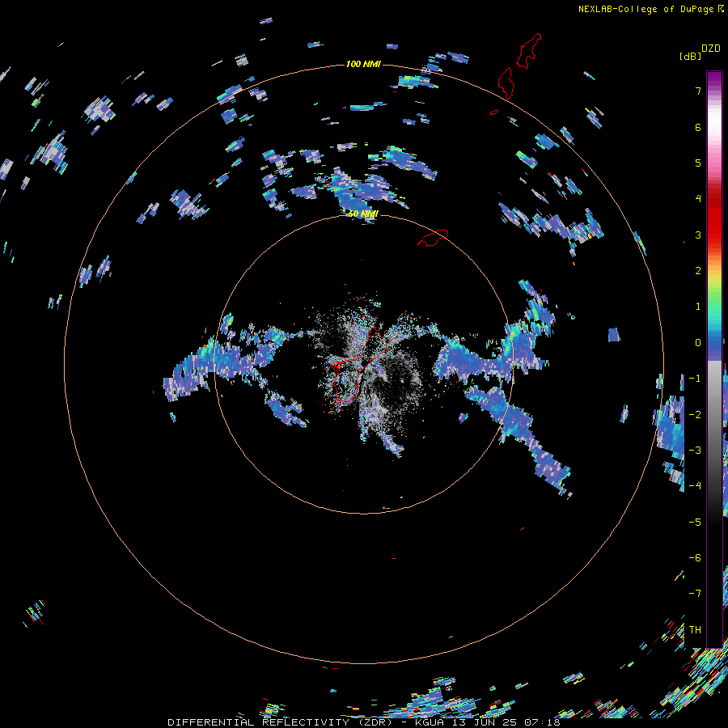Click the "-6" value on the dB scale
The width and height of the screenshot is (728, 728).
pos(695,558)
